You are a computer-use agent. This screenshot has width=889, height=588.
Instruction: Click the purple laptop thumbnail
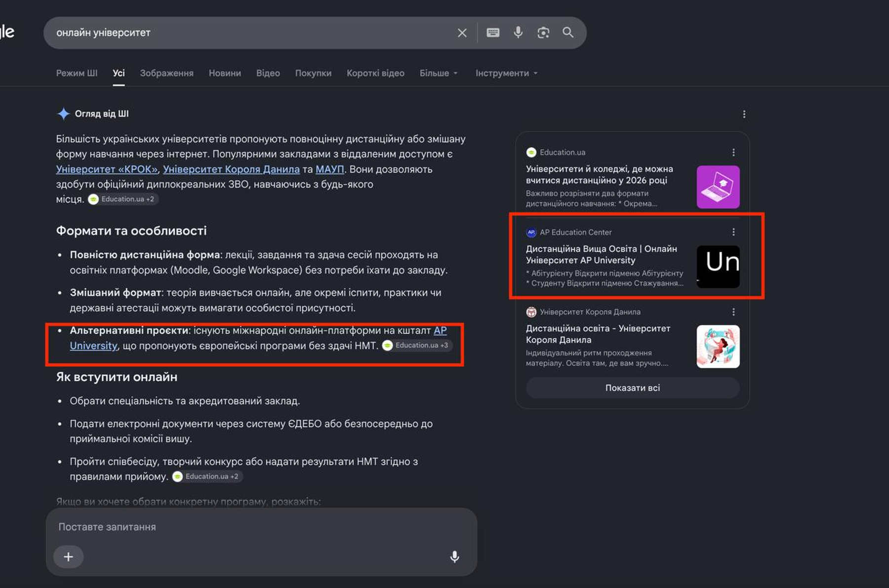point(718,187)
